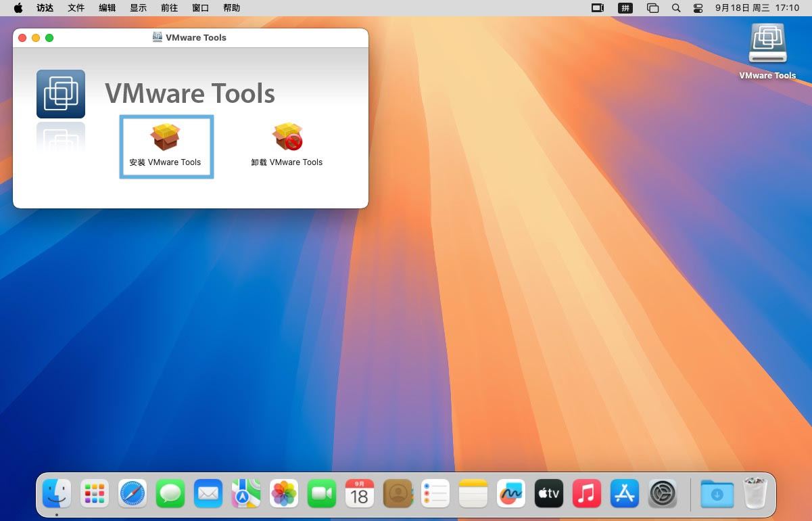
Task: Open Spotlight search in the menu bar
Action: (x=676, y=8)
